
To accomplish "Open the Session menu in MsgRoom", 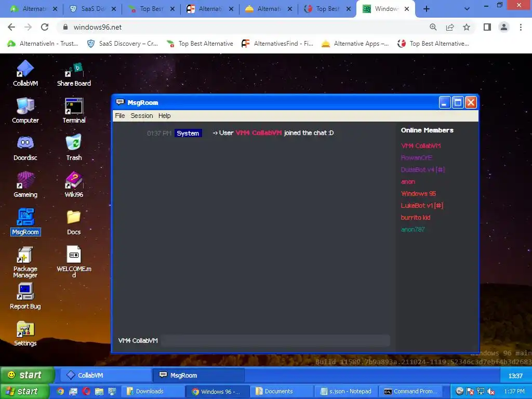I will pyautogui.click(x=141, y=116).
